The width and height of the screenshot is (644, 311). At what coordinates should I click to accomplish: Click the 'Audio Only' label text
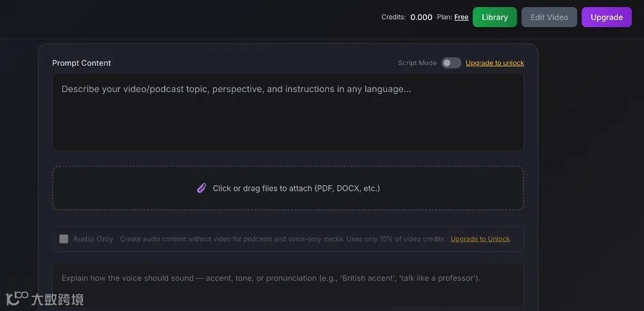coord(93,239)
